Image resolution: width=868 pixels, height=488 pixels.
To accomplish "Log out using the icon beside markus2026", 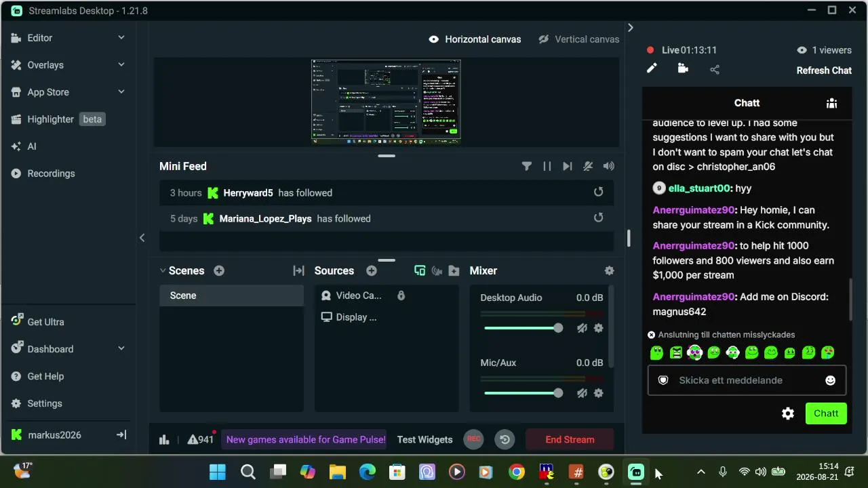I will (121, 435).
